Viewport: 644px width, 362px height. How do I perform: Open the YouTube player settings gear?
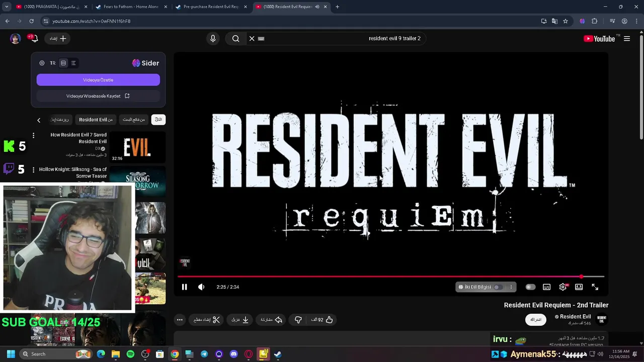(x=563, y=287)
